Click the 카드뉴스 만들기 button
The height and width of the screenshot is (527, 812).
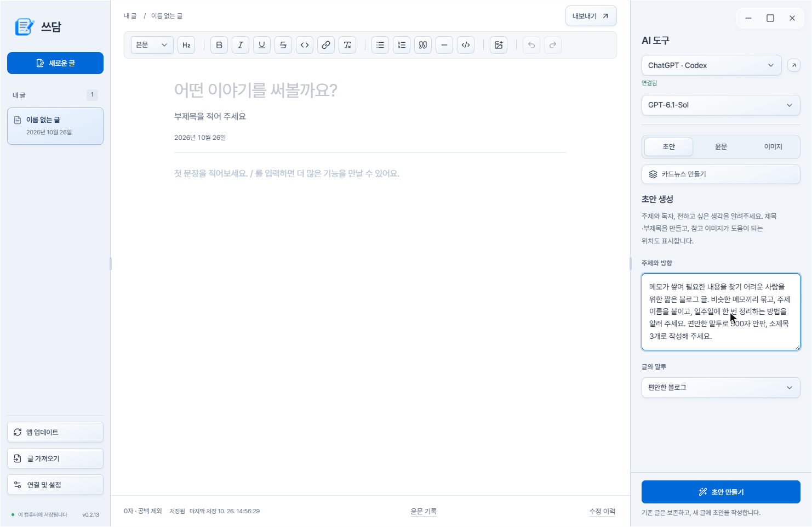pyautogui.click(x=721, y=174)
